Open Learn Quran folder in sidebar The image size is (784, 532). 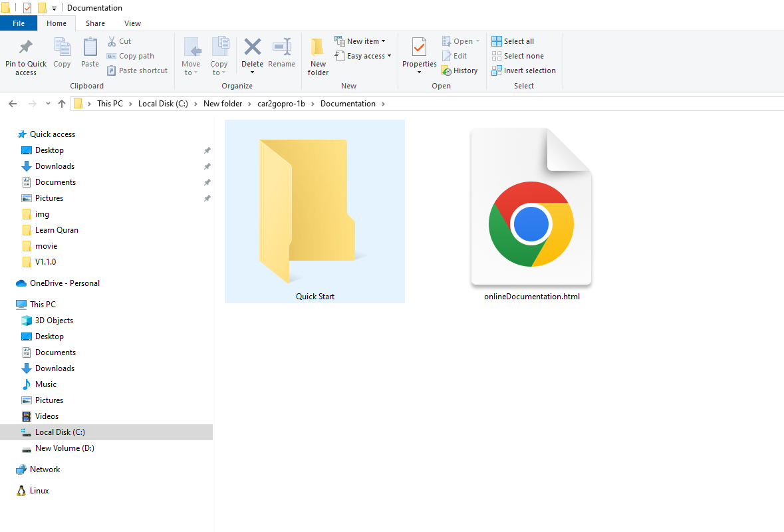pos(51,230)
